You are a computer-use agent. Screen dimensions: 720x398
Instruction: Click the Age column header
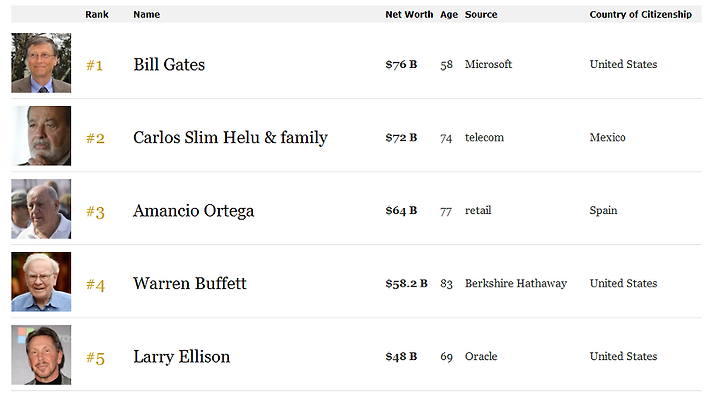(x=449, y=15)
